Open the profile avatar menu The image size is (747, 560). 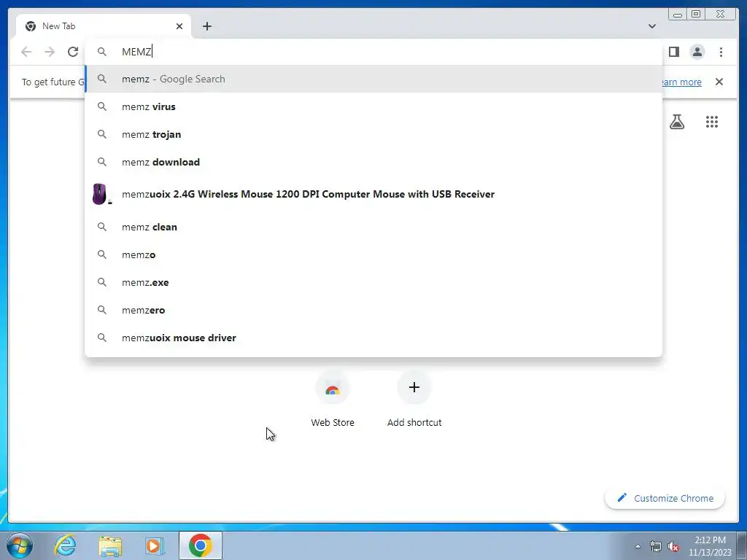coord(697,52)
